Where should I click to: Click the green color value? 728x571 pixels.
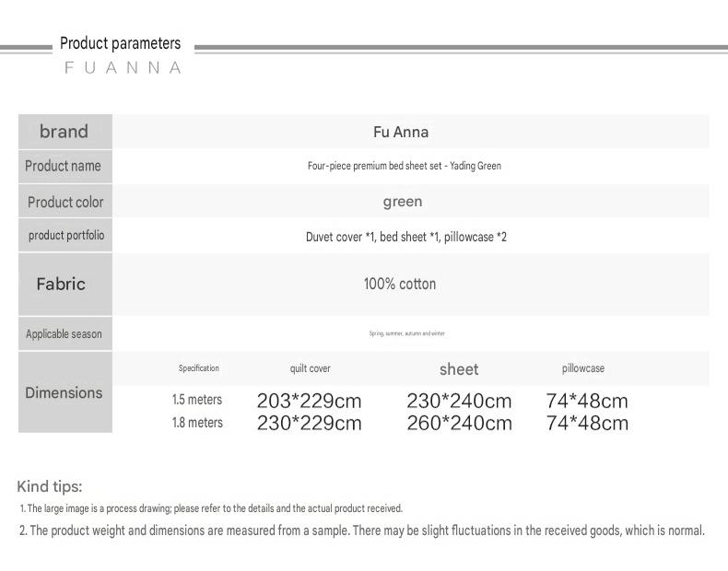click(x=403, y=202)
